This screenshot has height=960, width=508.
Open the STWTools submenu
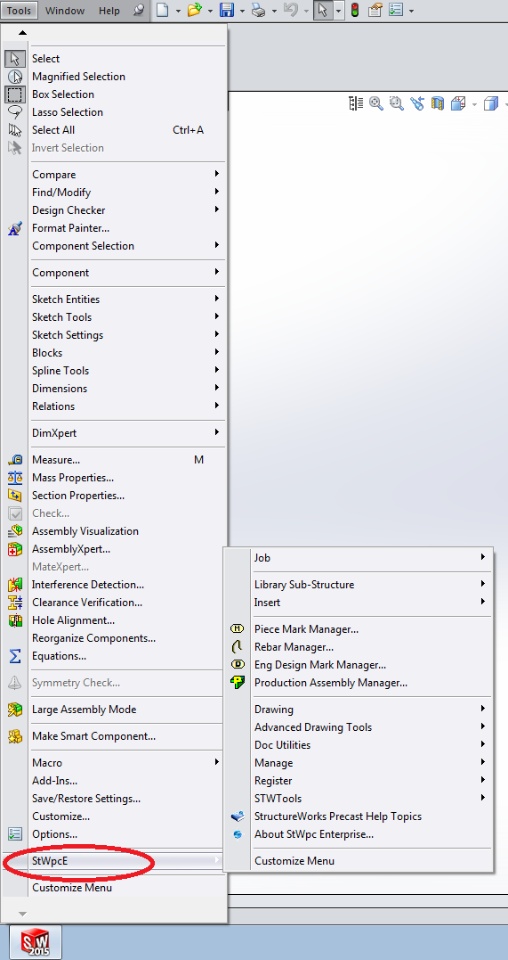(x=359, y=798)
